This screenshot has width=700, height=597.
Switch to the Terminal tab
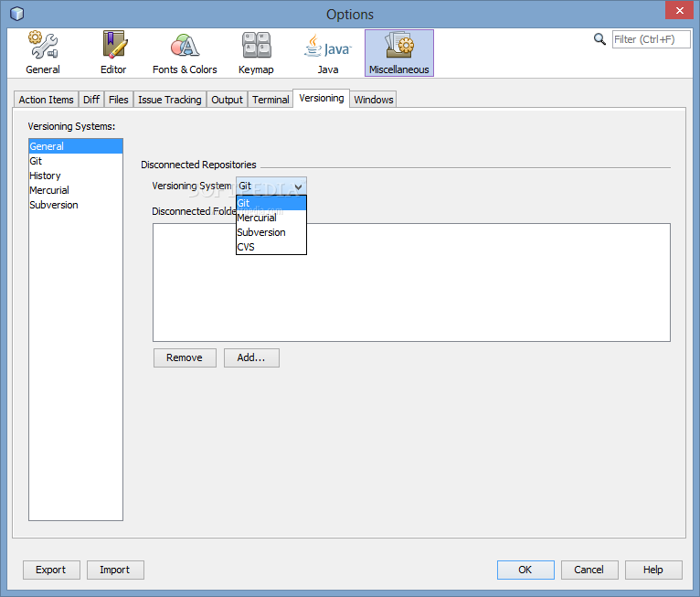(270, 100)
